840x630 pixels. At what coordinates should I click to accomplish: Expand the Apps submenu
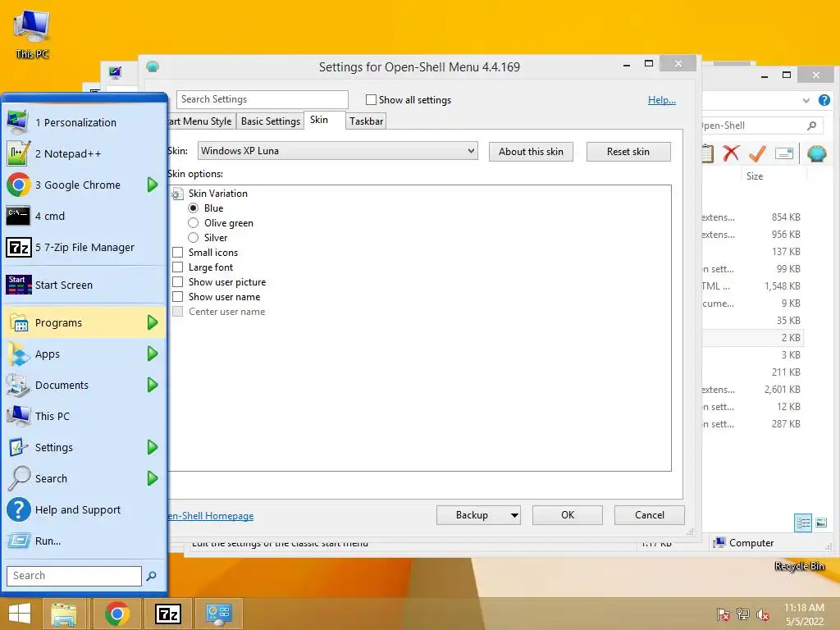coord(153,354)
